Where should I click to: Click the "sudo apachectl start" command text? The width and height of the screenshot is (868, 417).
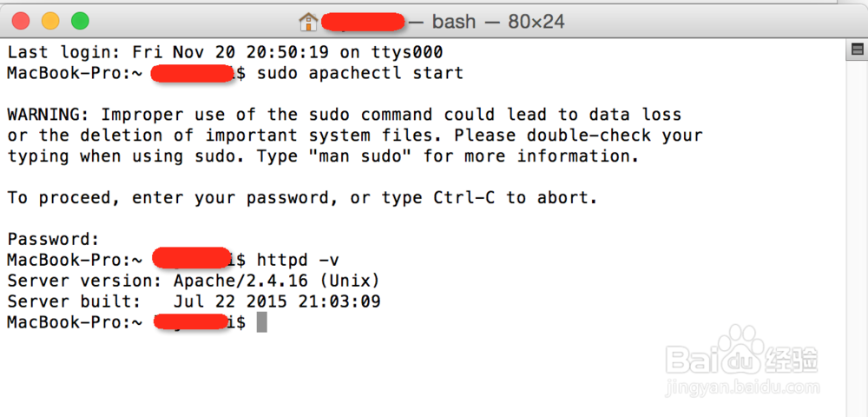tap(360, 73)
